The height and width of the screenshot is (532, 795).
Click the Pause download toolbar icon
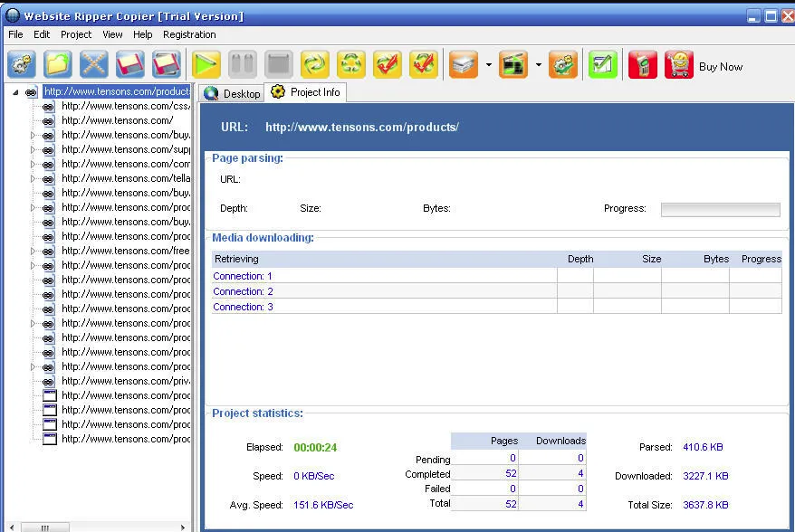(243, 64)
